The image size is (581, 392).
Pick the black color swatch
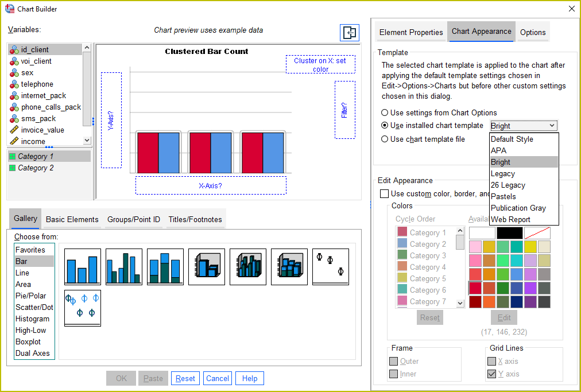509,233
